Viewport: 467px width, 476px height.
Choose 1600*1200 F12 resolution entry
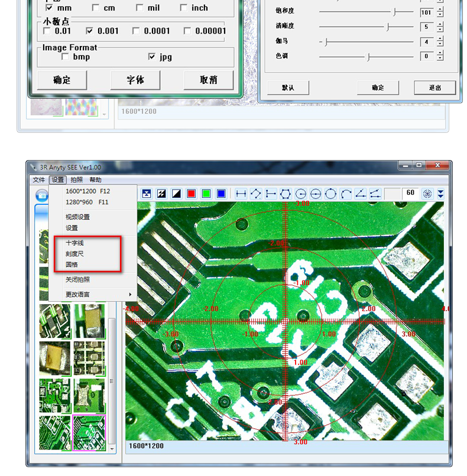(x=93, y=191)
